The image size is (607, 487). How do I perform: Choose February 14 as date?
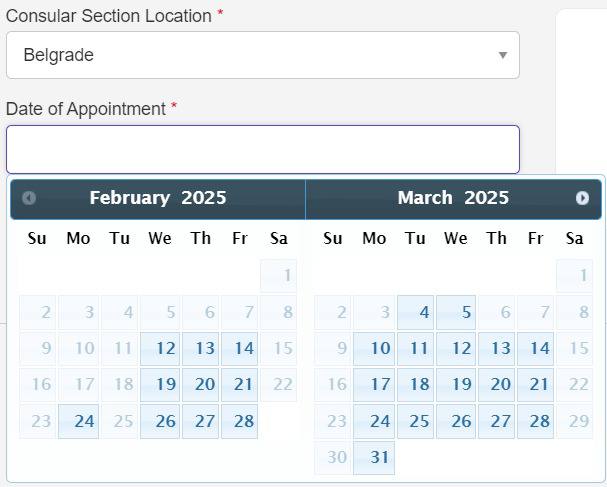240,349
